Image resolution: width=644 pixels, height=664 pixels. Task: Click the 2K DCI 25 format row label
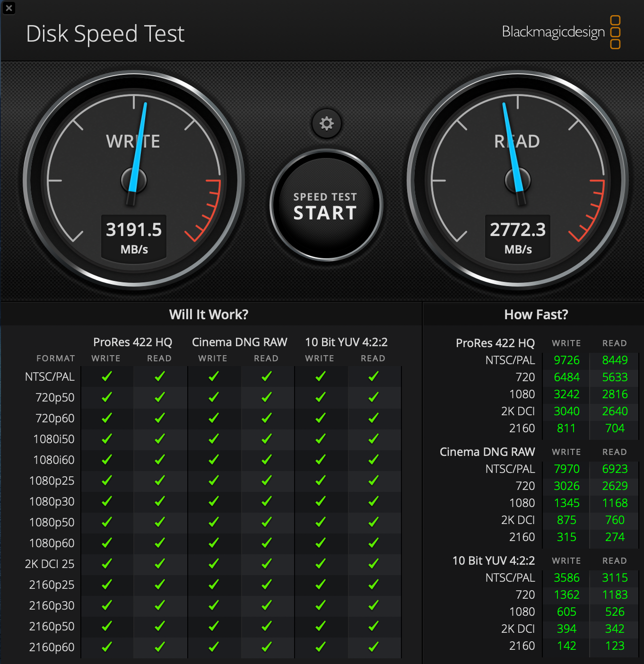point(50,564)
